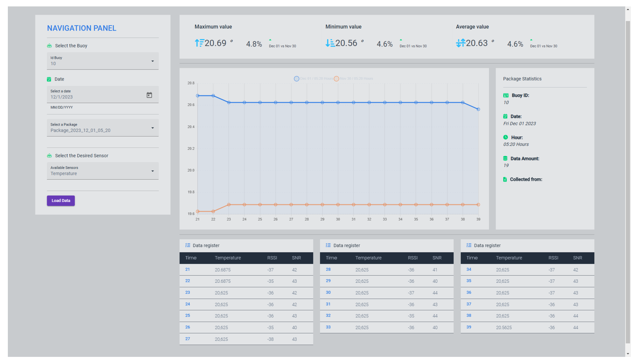The image size is (639, 364).
Task: Click the Buoy ID card icon
Action: click(x=505, y=95)
